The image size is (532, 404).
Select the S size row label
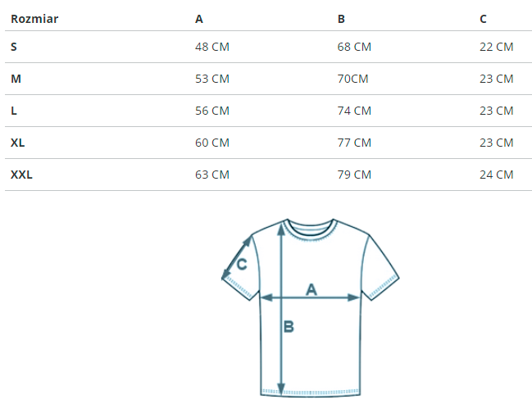point(14,47)
